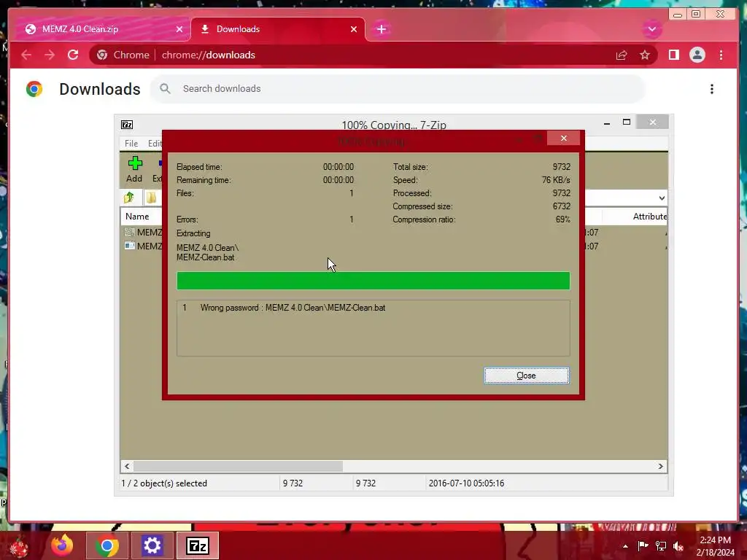This screenshot has width=747, height=560.
Task: Click Chrome icon in the taskbar
Action: point(107,545)
